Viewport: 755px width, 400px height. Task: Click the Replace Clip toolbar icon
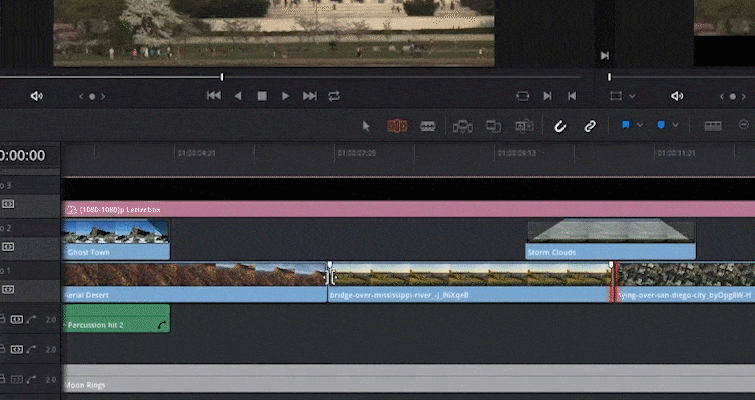[524, 126]
